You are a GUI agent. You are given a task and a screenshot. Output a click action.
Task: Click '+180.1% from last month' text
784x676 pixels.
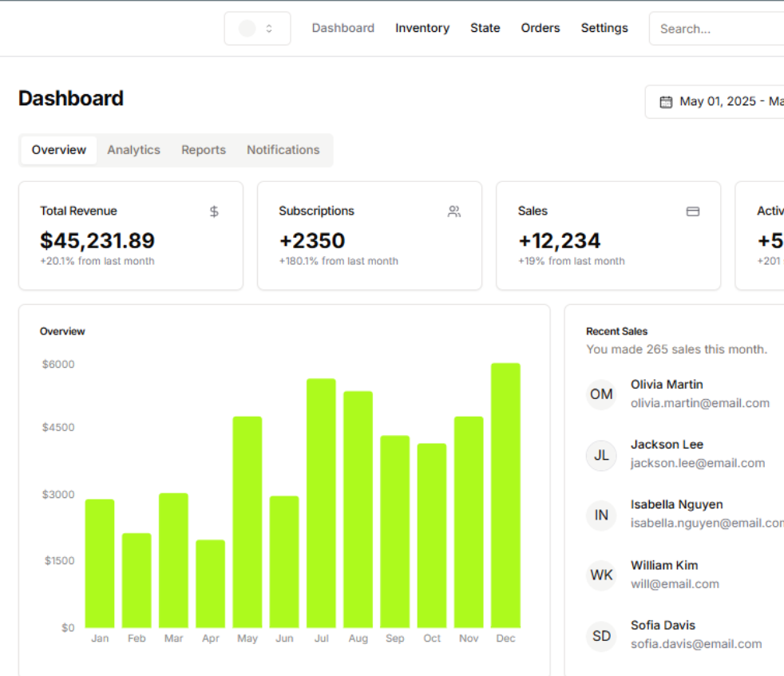(x=339, y=261)
